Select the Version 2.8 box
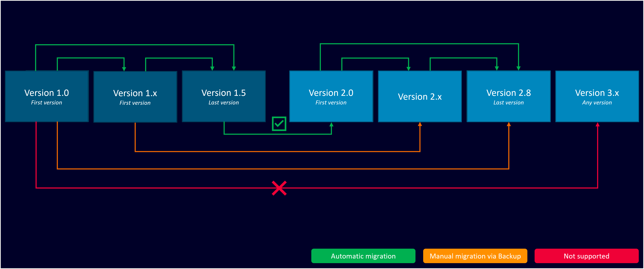Viewport: 644px width, 269px height. [508, 96]
